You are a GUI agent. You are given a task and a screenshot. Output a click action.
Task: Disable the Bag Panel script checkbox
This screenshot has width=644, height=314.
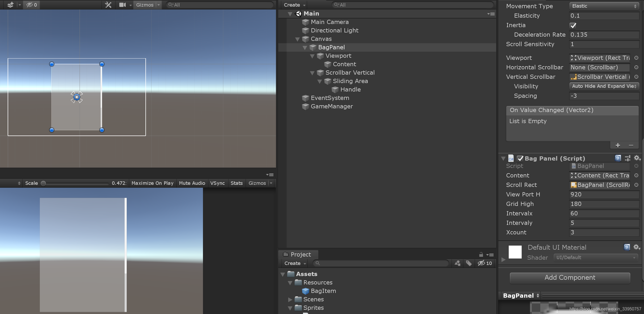click(x=520, y=158)
